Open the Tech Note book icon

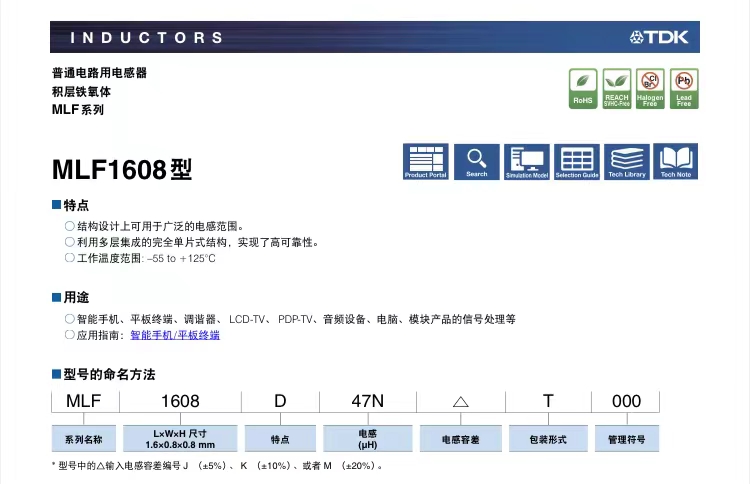pyautogui.click(x=676, y=161)
